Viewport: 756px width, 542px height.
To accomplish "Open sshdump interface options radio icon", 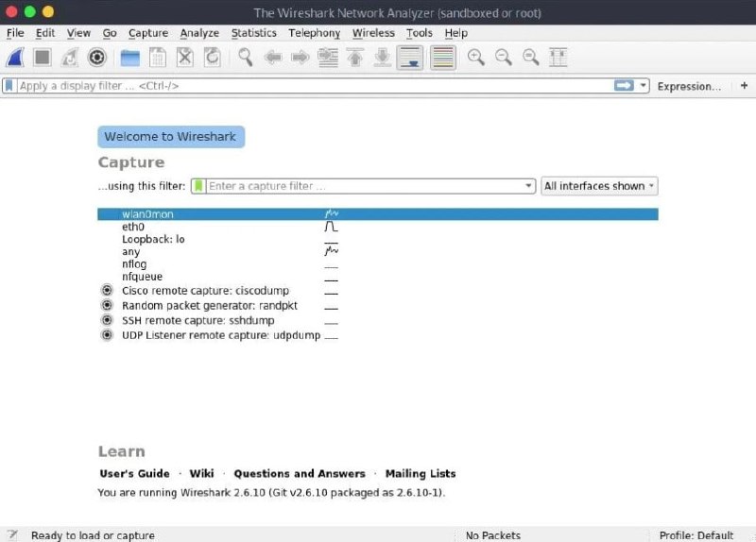I will pyautogui.click(x=107, y=320).
